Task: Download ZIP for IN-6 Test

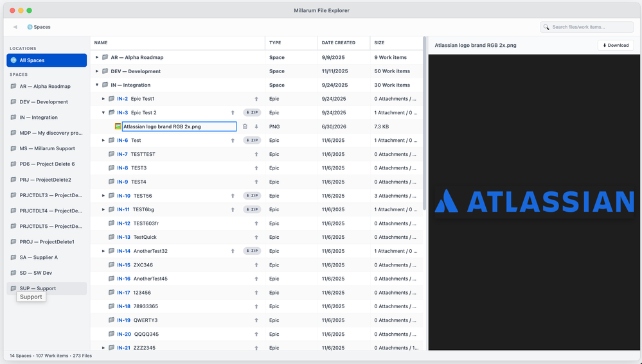Action: tap(252, 141)
